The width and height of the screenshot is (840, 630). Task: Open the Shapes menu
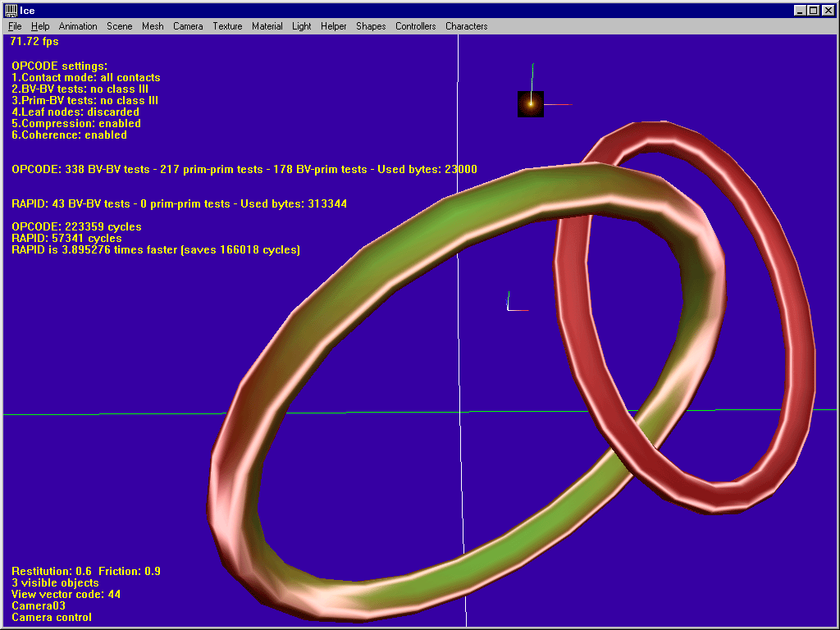pos(371,26)
